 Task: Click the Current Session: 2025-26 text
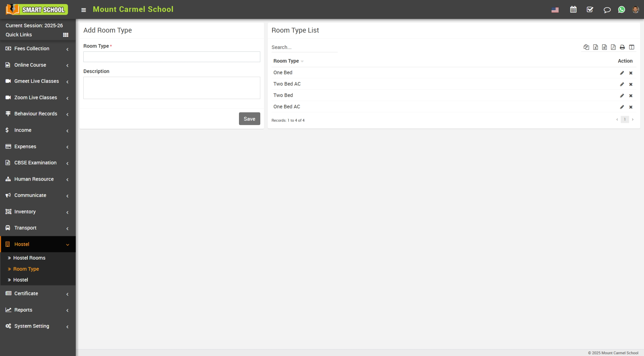coord(34,26)
